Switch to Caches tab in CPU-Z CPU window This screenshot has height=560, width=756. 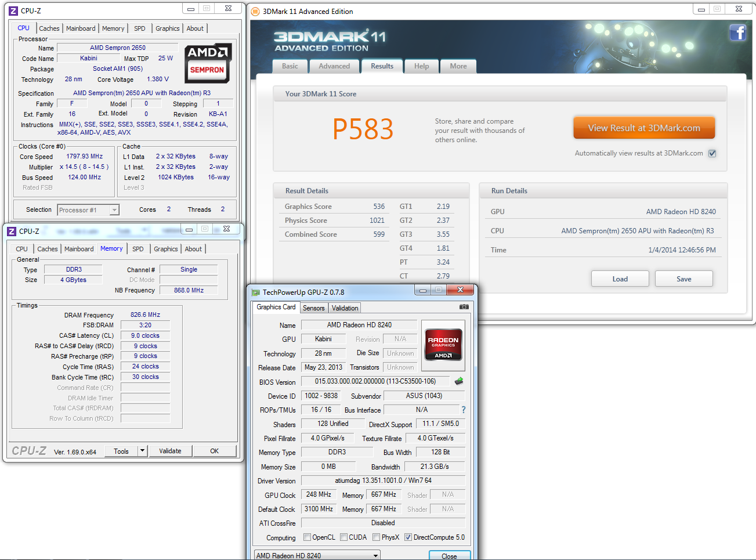(49, 28)
